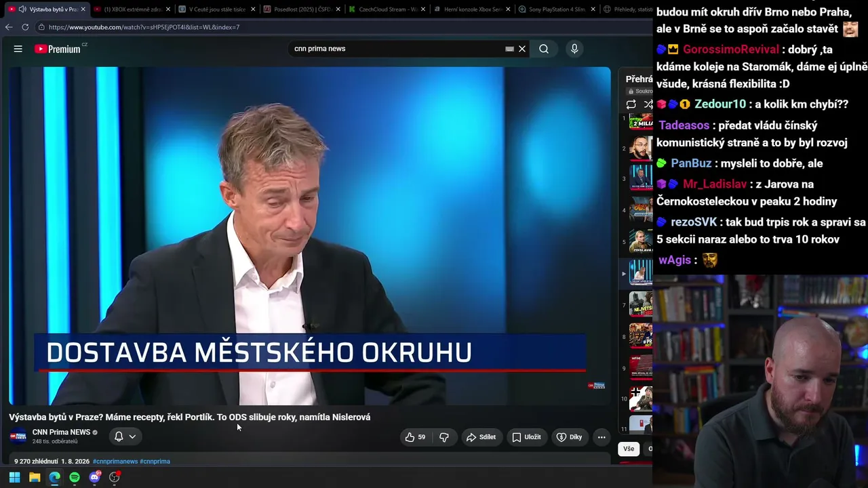
Task: Open the YouTube hamburger guide menu
Action: point(18,49)
